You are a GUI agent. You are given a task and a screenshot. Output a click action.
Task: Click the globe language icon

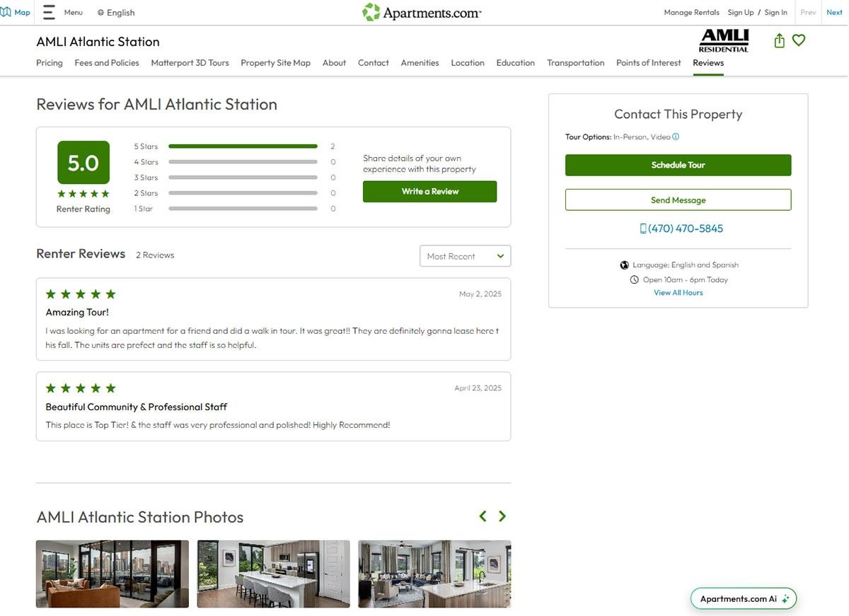click(x=100, y=13)
